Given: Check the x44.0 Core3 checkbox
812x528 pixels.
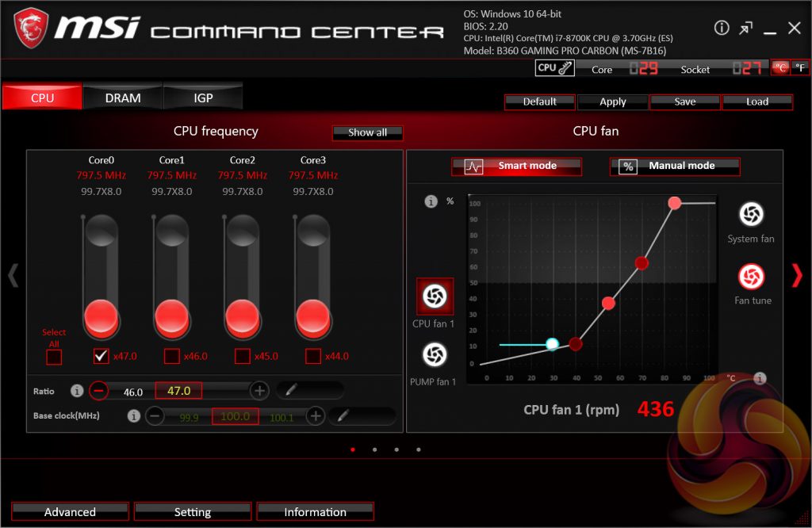Looking at the screenshot, I should tap(312, 356).
